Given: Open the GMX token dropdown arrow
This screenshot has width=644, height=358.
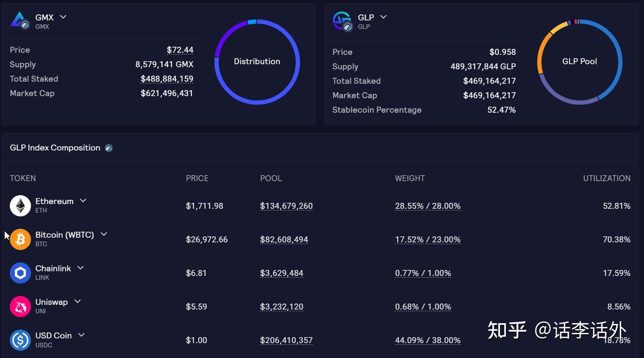Looking at the screenshot, I should point(63,17).
